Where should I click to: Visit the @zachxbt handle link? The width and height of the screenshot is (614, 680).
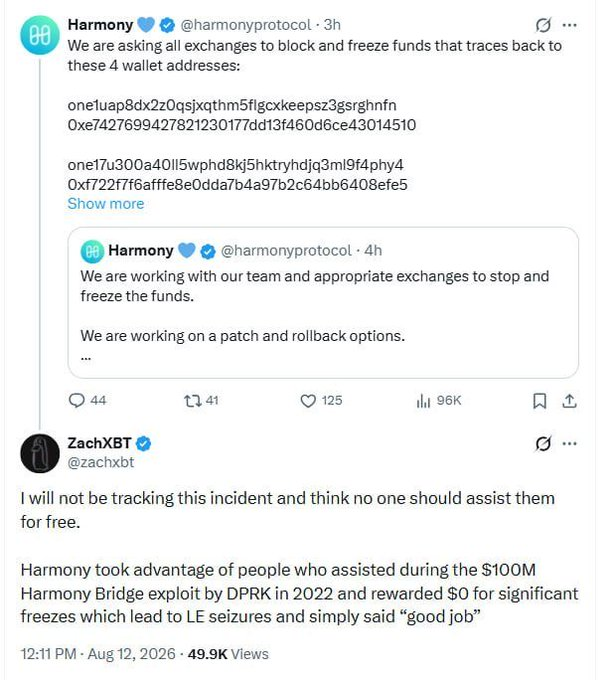click(101, 462)
